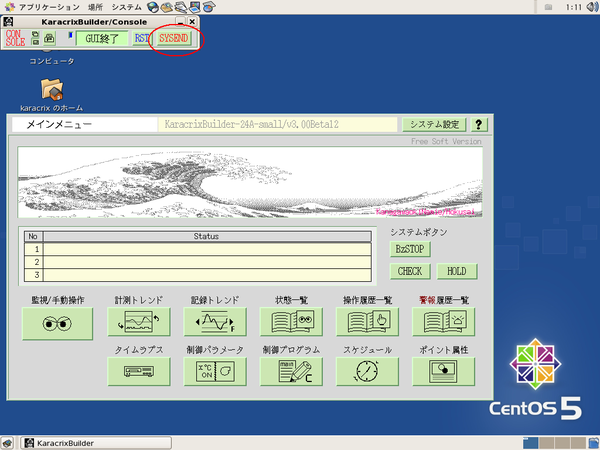The height and width of the screenshot is (450, 600).
Task: Launch the mail panel icon
Action: pos(167,7)
